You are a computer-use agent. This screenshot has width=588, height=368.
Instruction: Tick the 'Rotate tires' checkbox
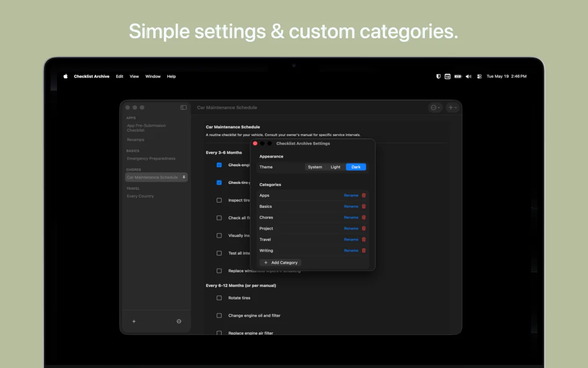click(219, 298)
